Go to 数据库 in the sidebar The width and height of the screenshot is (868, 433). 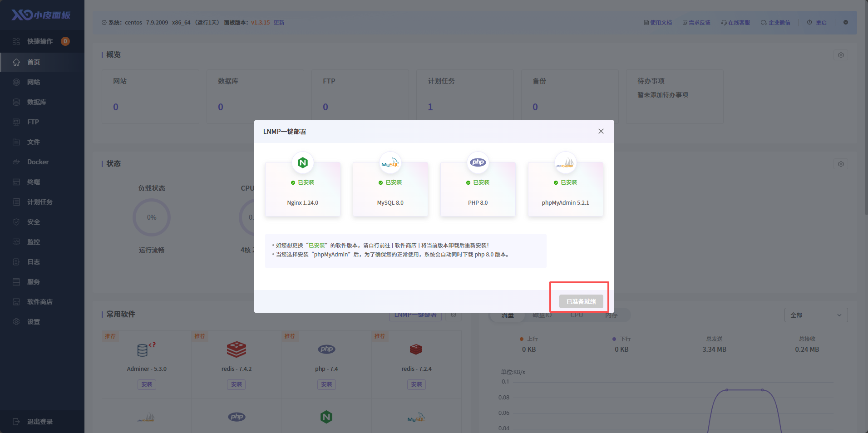coord(36,102)
